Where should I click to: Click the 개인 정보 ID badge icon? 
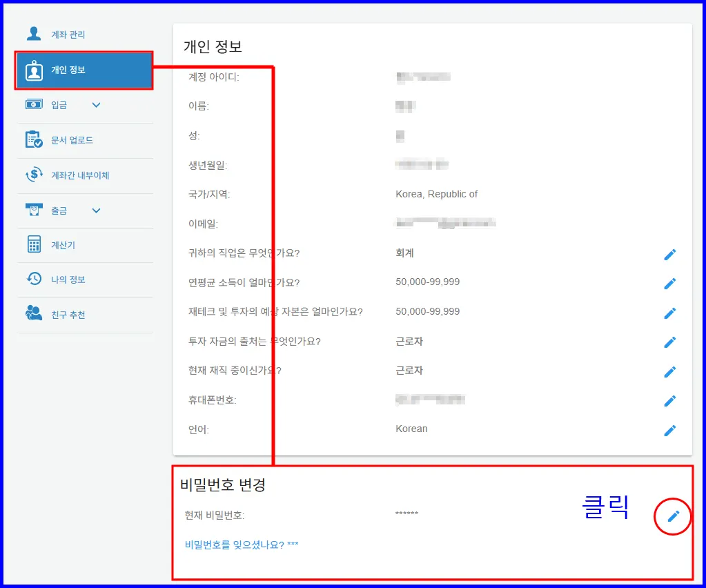(x=34, y=70)
